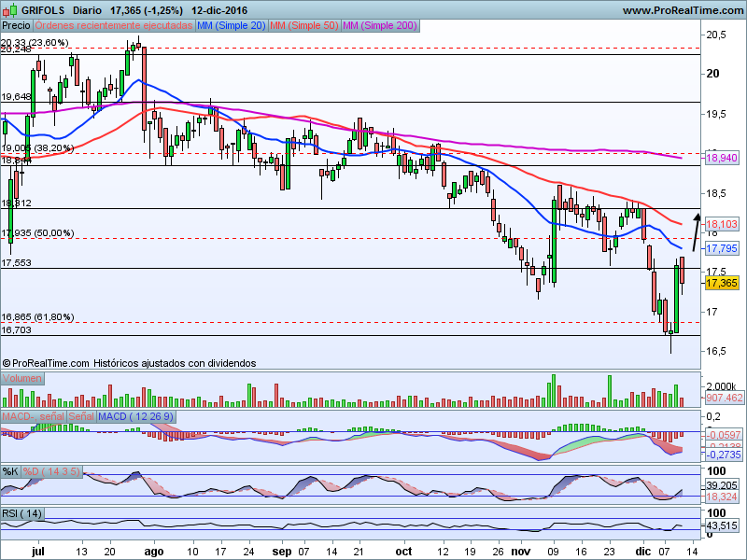Click the 'dic' month label on time axis
The width and height of the screenshot is (747, 560).
click(x=642, y=551)
